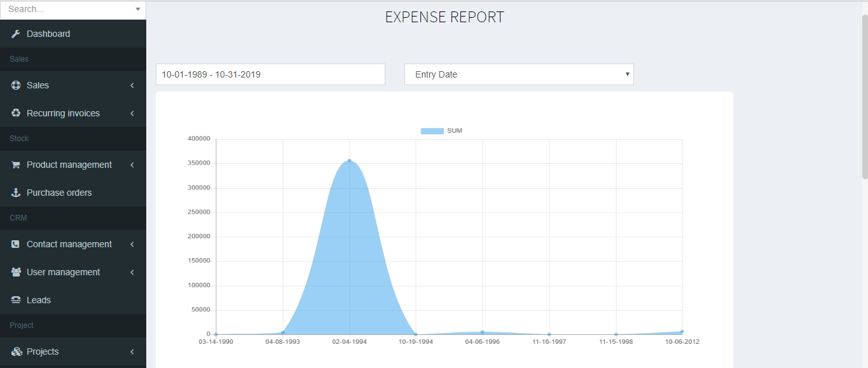Click the telephone icon beside Leads

click(x=16, y=300)
